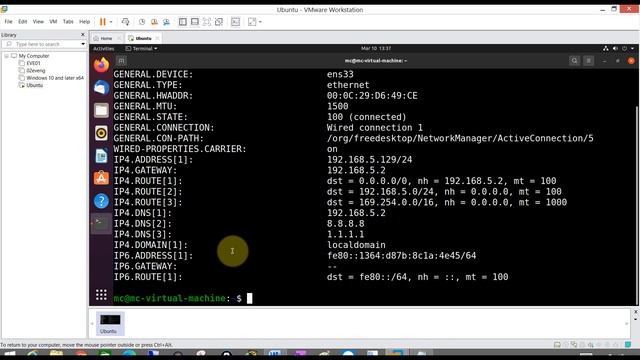Launch Firefox from the Ubuntu dock
This screenshot has width=640, height=360.
(101, 64)
